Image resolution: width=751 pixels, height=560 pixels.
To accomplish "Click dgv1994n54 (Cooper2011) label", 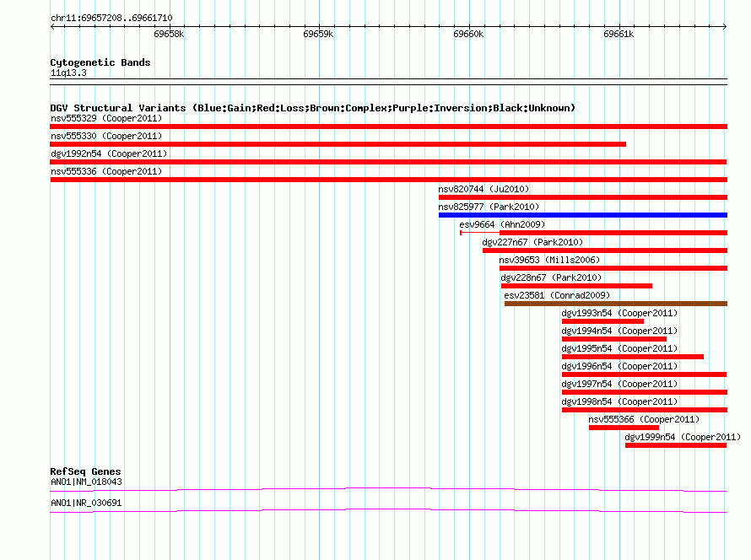I will click(x=619, y=331).
